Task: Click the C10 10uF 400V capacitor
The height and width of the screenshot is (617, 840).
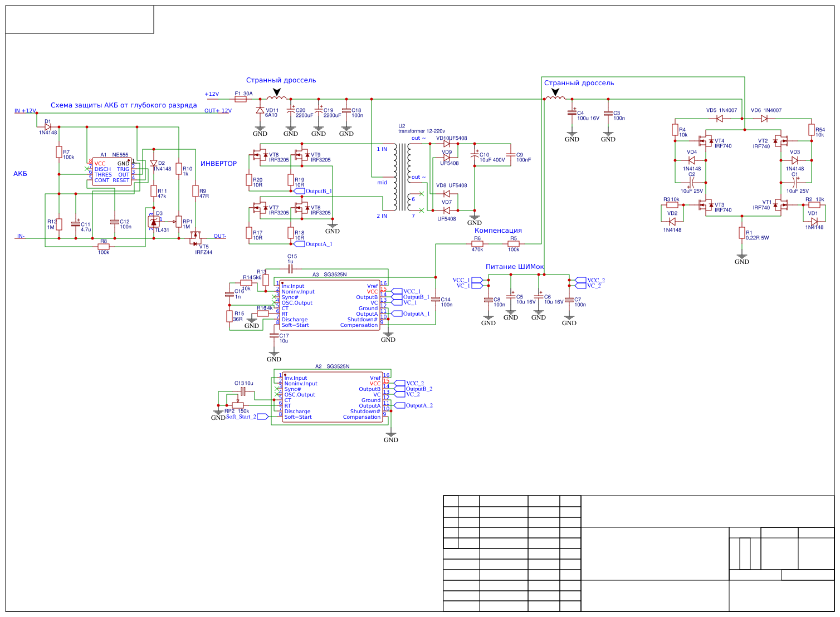Action: (x=475, y=154)
